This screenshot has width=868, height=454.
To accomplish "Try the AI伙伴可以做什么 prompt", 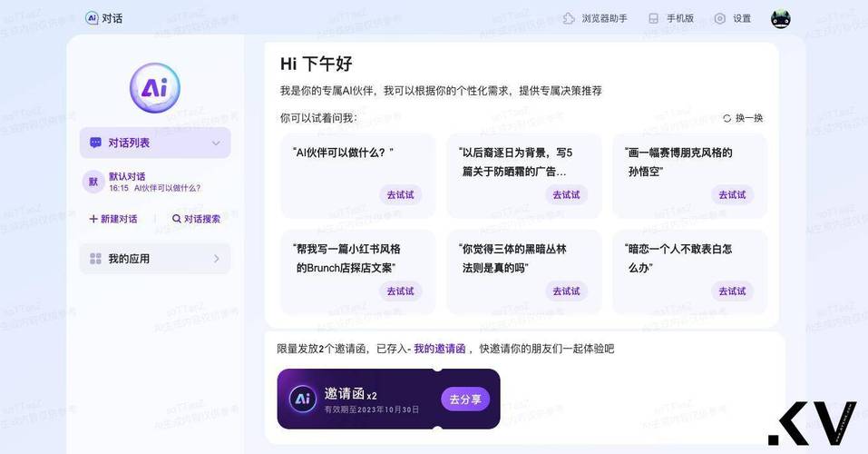I will tap(400, 195).
